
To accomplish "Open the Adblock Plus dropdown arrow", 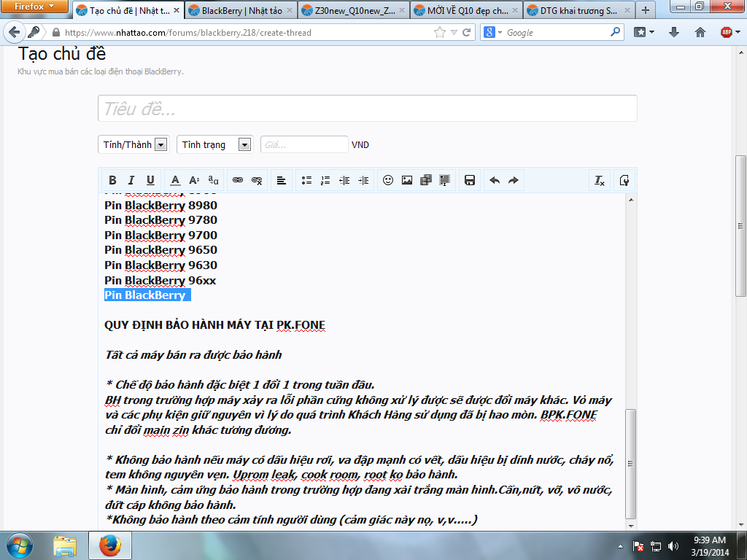I will (x=738, y=32).
